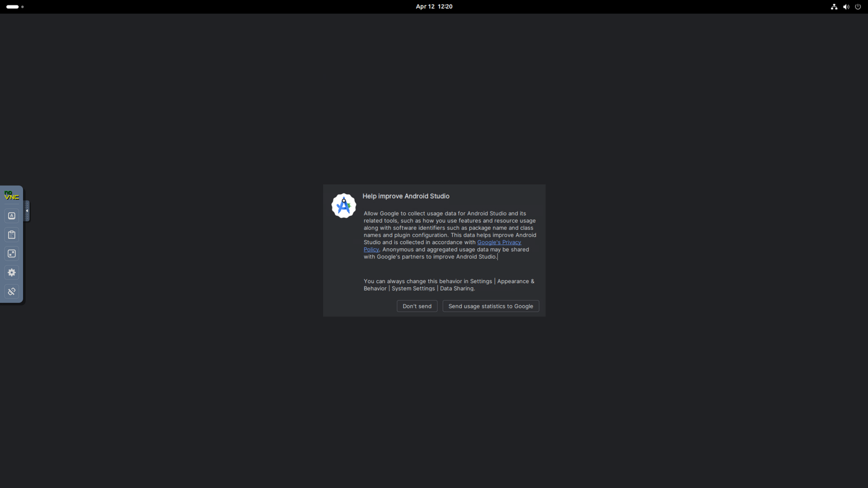Open noVNC settings gear

point(11,273)
